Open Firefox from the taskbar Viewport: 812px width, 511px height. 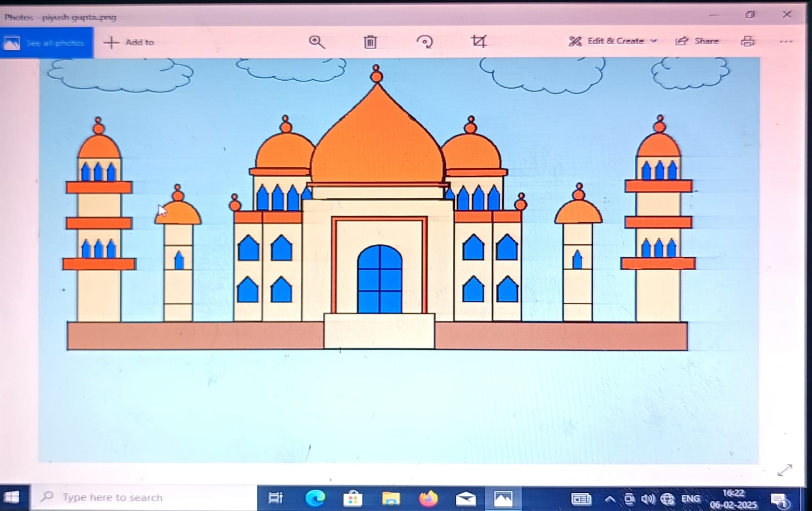[428, 498]
